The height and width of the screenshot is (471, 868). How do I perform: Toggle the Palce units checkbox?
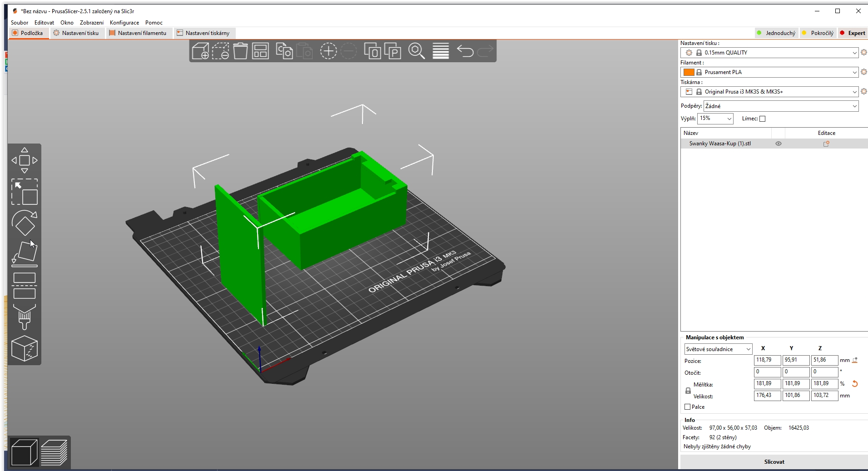pyautogui.click(x=688, y=407)
